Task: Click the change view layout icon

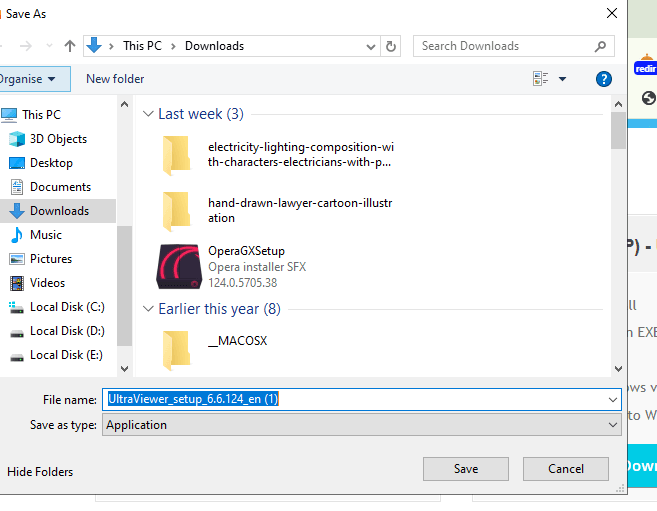Action: (x=541, y=79)
